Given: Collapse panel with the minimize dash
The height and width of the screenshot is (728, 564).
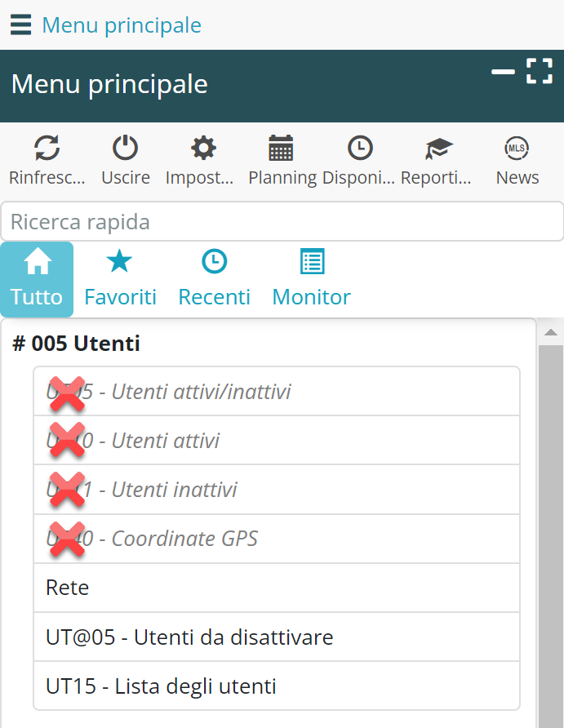Looking at the screenshot, I should [x=503, y=72].
